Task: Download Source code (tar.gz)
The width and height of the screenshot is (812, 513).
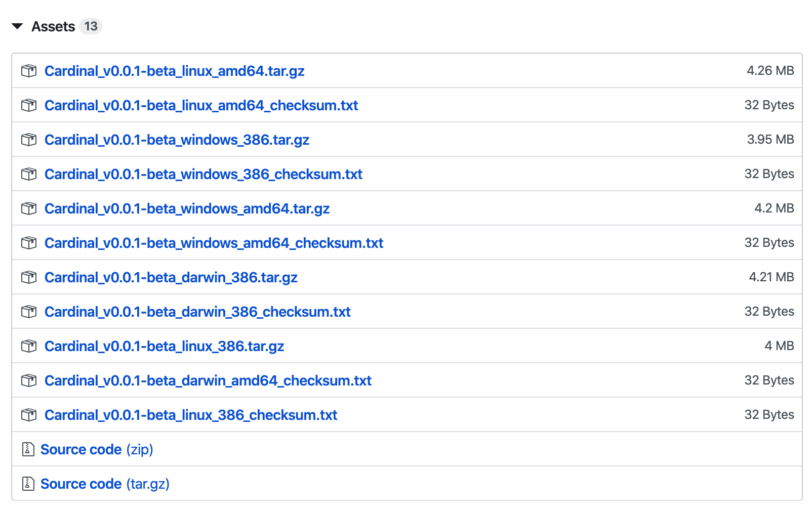Action: pos(104,484)
